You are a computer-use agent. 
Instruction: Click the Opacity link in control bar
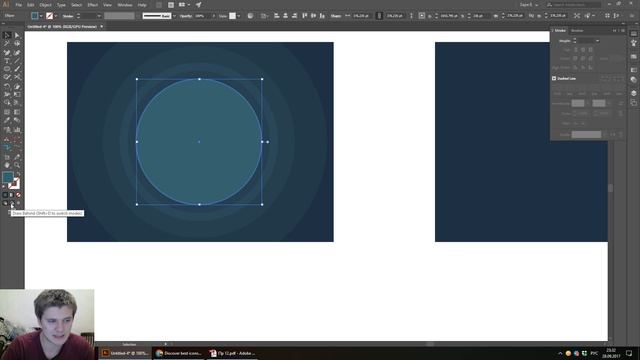tap(186, 16)
